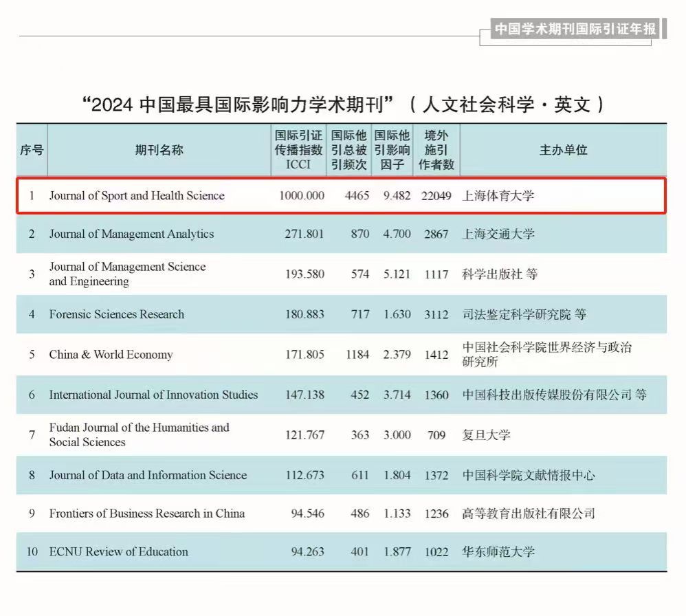Screen dimensions: 686x616
Task: Select the China & World Economy entry
Action: tap(111, 355)
